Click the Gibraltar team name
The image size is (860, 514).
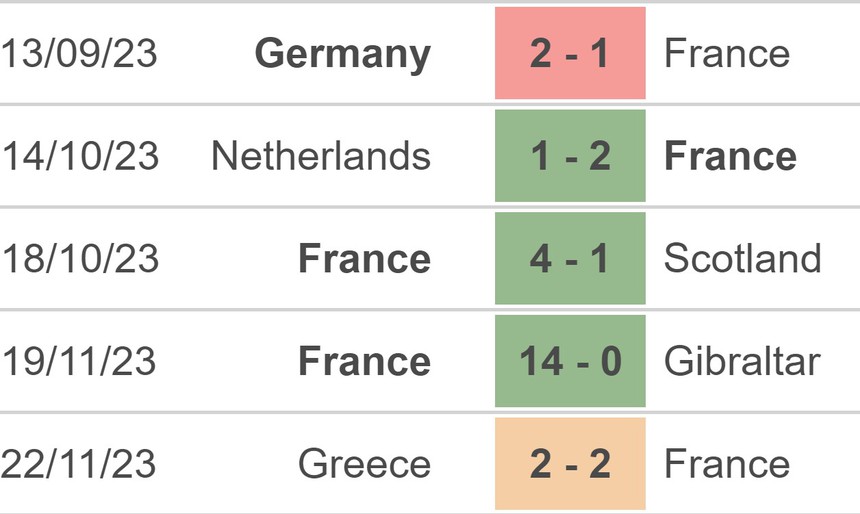click(x=742, y=361)
